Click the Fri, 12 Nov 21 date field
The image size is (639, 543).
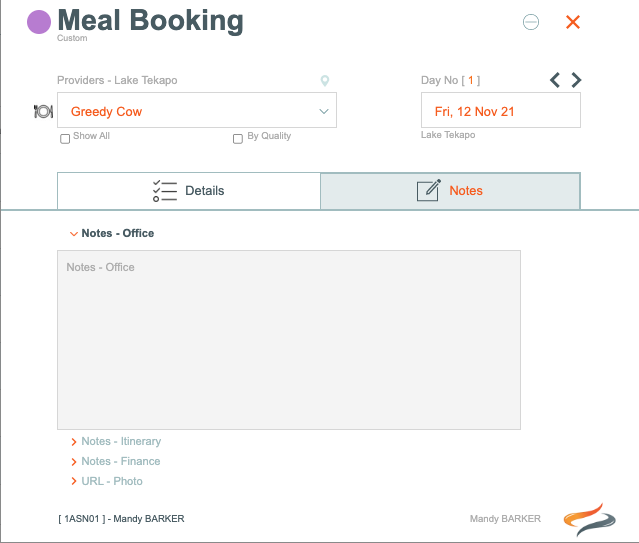pyautogui.click(x=500, y=110)
